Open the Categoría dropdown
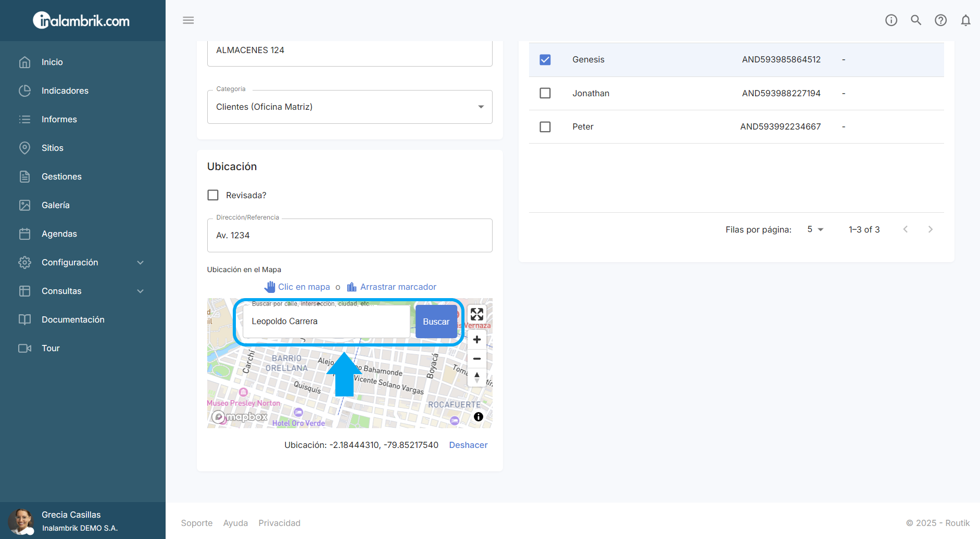Viewport: 980px width, 539px height. pos(350,107)
